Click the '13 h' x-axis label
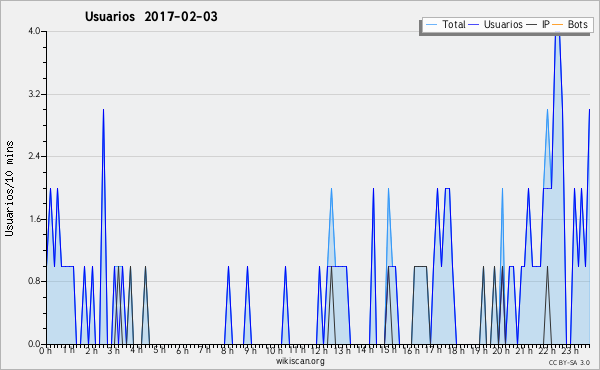This screenshot has height=370, width=600. click(342, 350)
